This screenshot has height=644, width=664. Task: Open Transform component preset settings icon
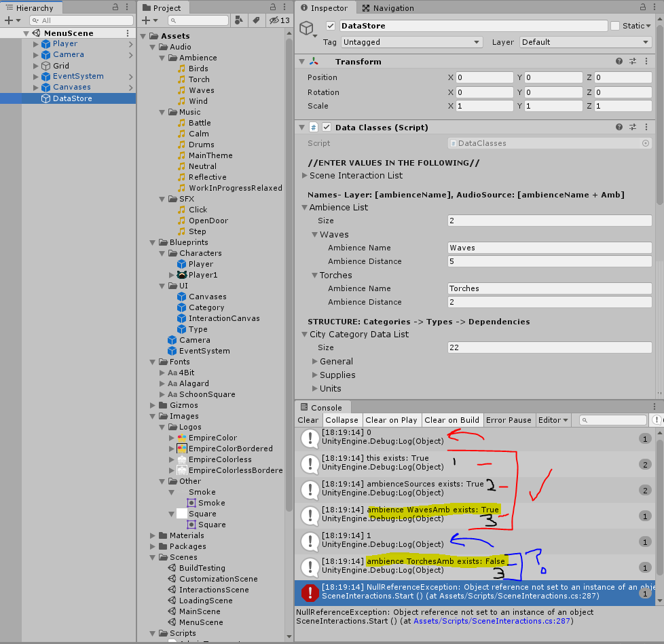pyautogui.click(x=633, y=61)
